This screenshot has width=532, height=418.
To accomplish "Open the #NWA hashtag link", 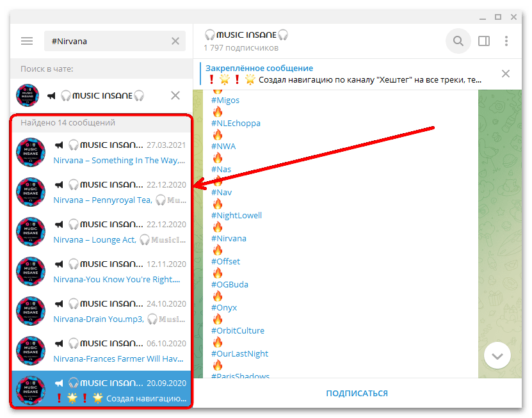I will (x=223, y=146).
